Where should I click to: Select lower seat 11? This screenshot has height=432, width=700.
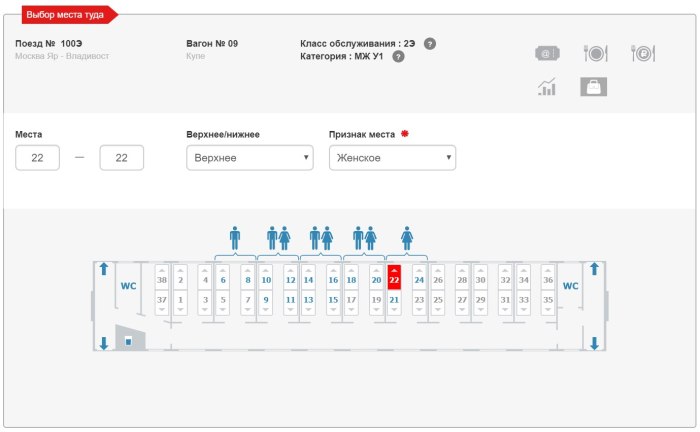291,303
